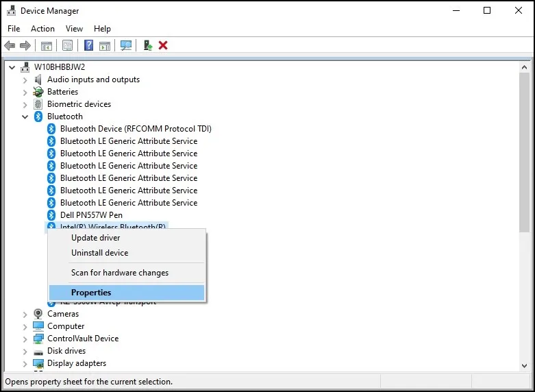The height and width of the screenshot is (392, 535).
Task: Click the scan for hardware changes monitor icon
Action: coord(126,46)
